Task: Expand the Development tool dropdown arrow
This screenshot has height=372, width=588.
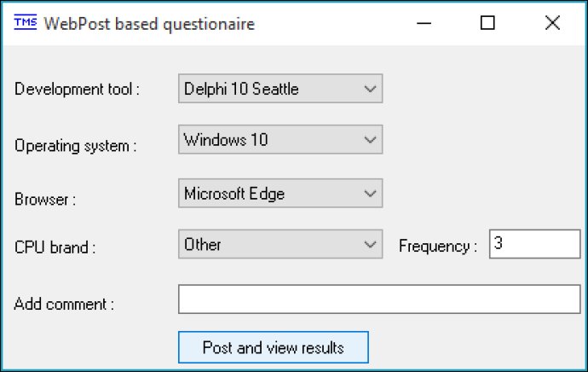Action: (370, 89)
